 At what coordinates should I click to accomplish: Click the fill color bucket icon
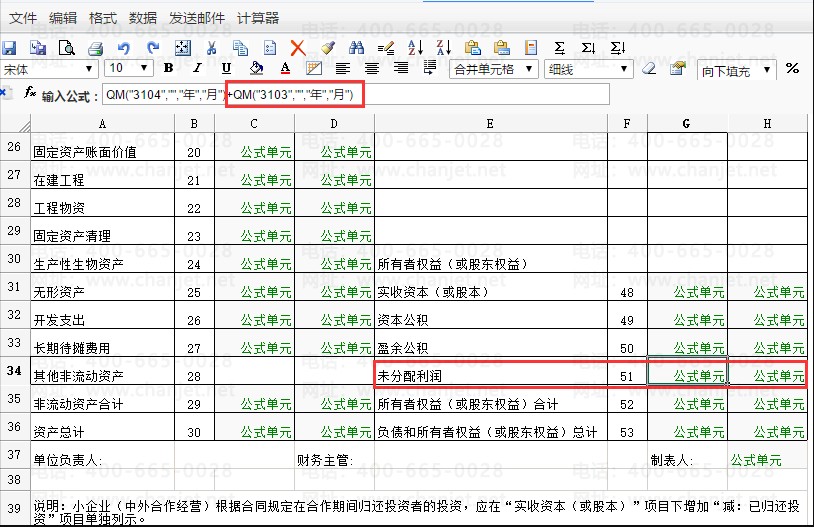[x=256, y=68]
